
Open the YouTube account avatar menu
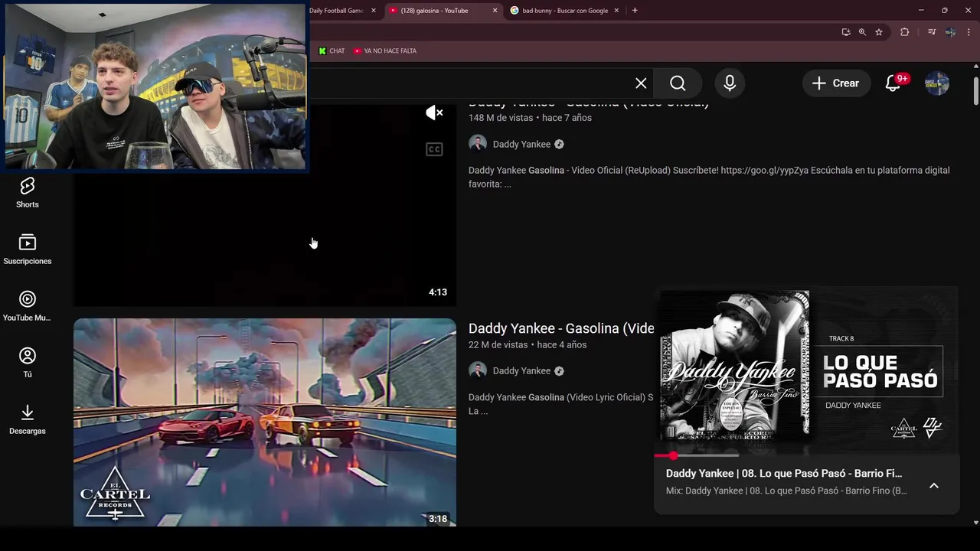click(x=937, y=83)
